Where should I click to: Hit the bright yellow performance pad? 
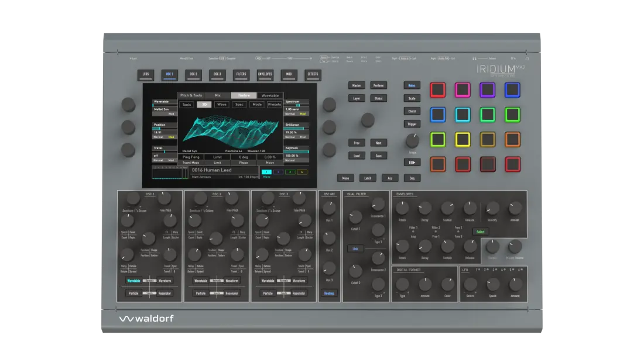pos(463,140)
